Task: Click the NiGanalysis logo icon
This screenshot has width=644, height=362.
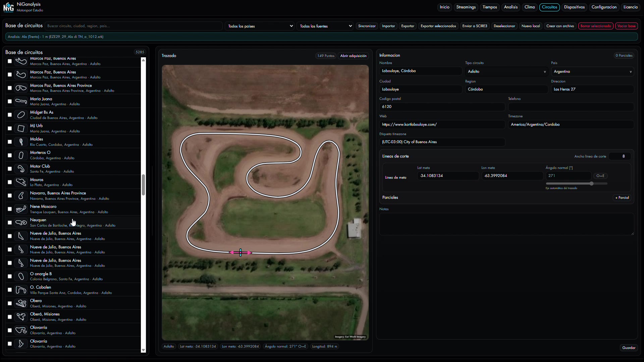Action: (x=8, y=7)
